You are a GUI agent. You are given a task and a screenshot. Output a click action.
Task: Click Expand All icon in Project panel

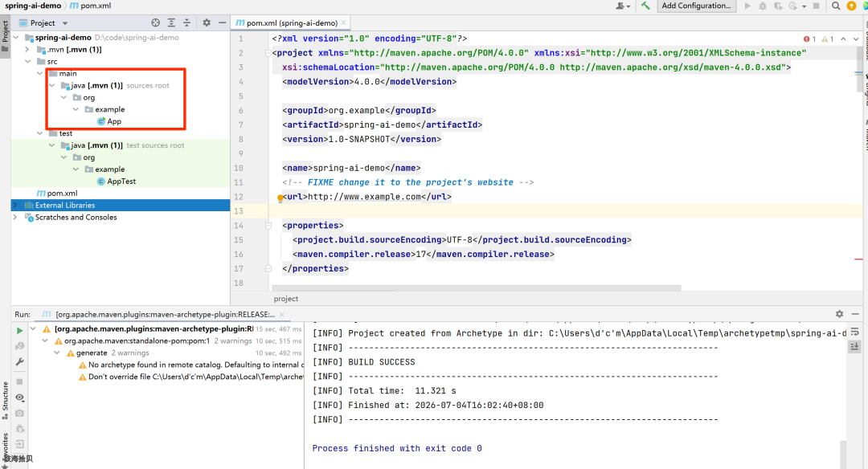pos(171,22)
